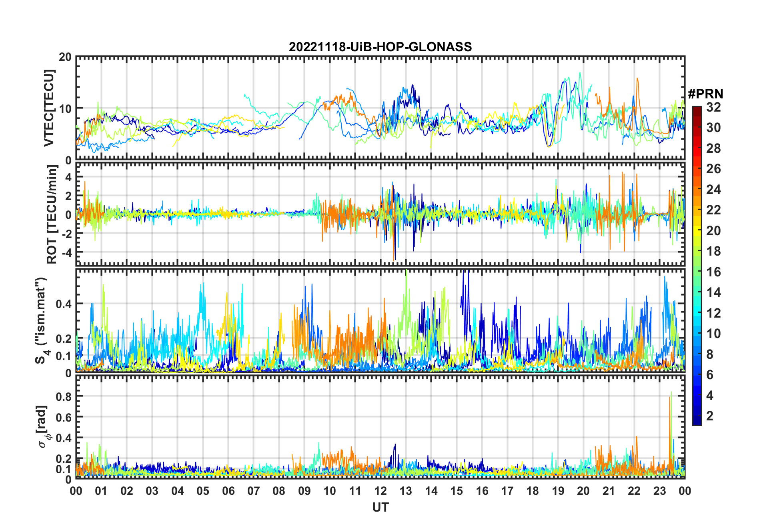Click the #PRN colorbar title

click(x=705, y=94)
